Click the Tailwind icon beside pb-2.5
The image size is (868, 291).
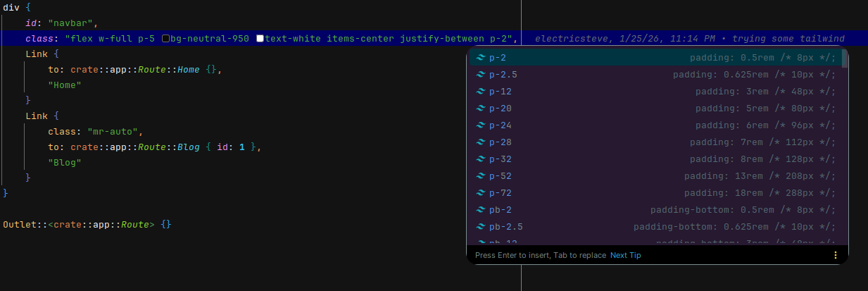[481, 227]
